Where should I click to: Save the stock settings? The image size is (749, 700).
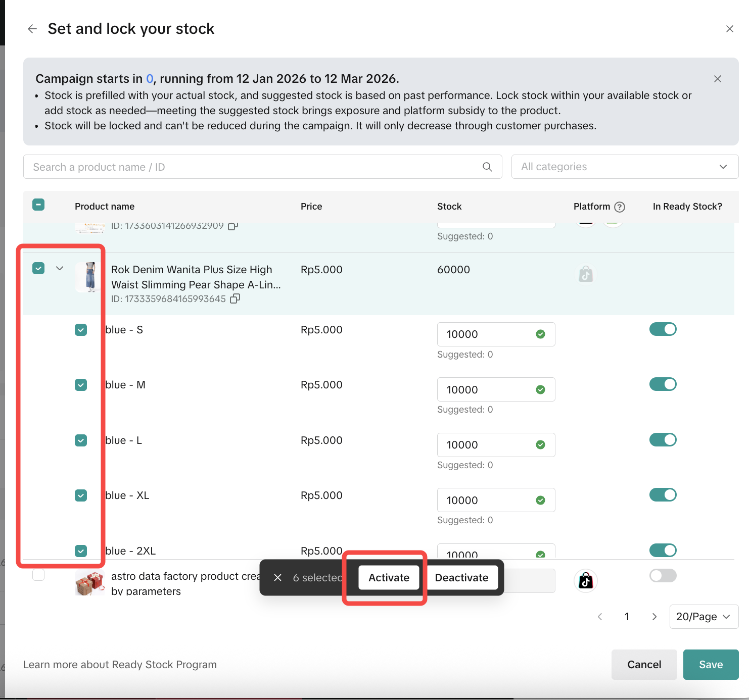click(711, 665)
